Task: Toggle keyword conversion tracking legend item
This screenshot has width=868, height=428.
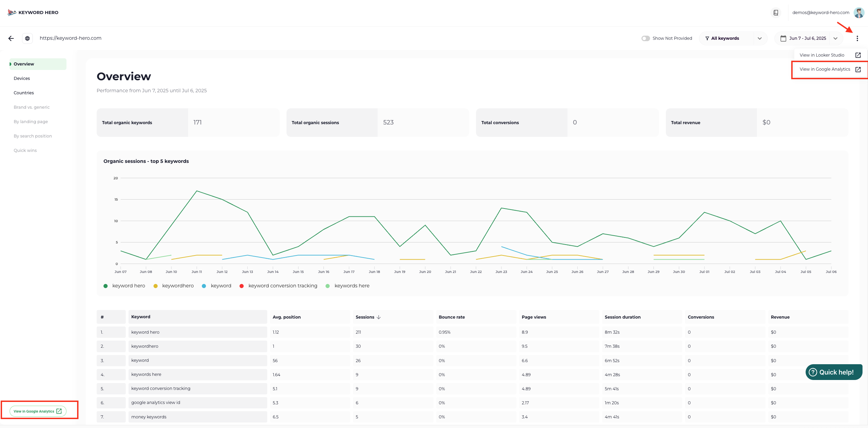Action: (279, 286)
